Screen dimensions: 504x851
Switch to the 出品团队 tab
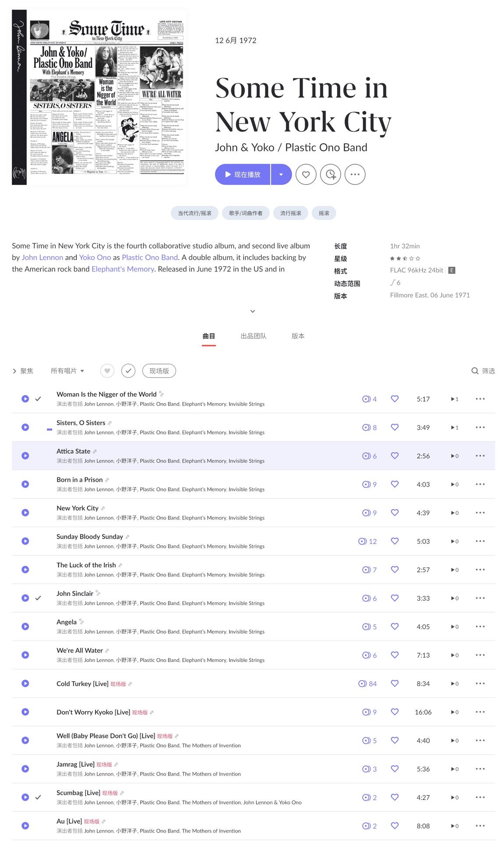[254, 336]
